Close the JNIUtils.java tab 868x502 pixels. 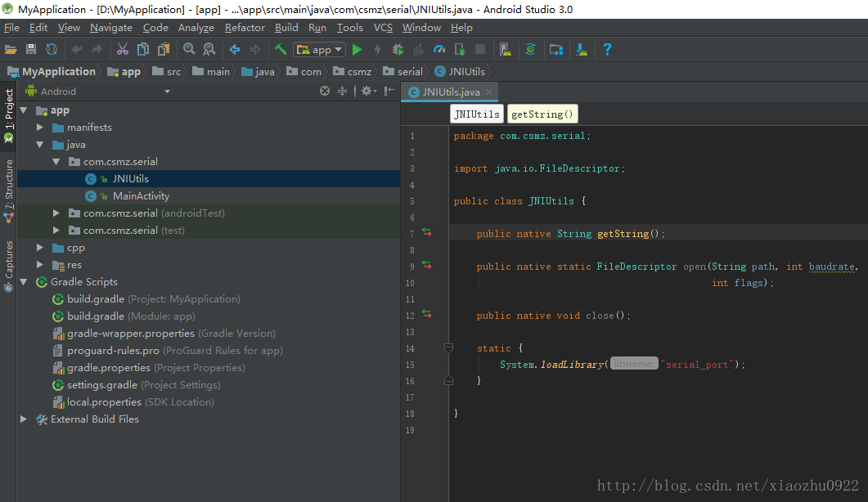pos(488,92)
